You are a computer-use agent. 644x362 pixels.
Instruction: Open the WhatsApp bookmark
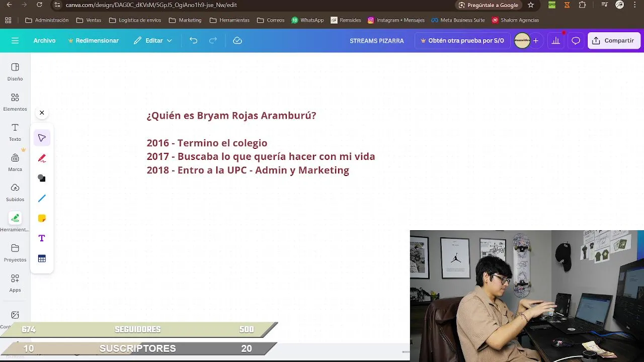coord(307,20)
